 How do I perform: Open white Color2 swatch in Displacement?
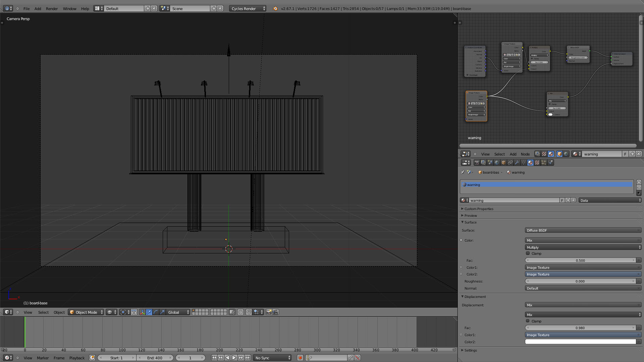[580, 342]
